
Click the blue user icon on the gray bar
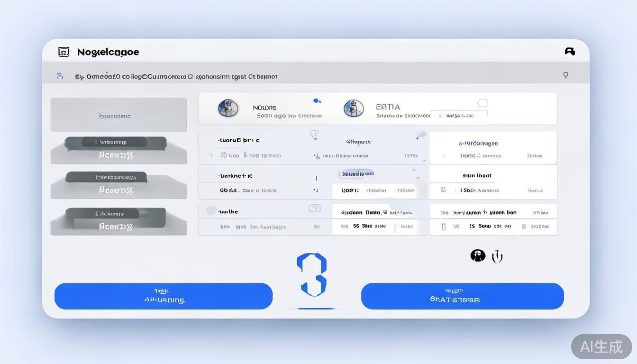pos(60,76)
